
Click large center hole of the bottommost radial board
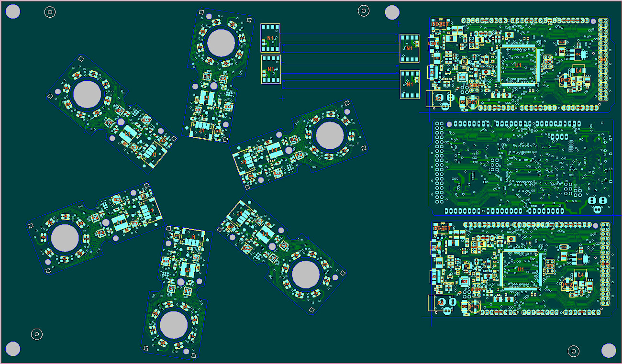coord(174,325)
